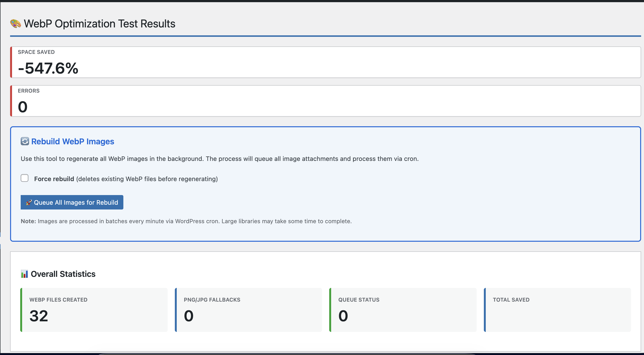Enable the Force rebuild checkbox

coord(25,178)
